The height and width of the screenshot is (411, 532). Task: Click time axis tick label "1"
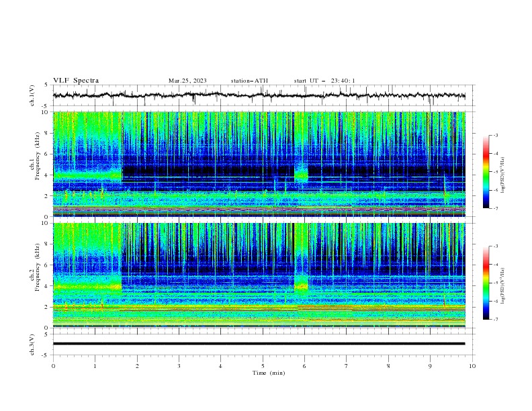click(95, 366)
